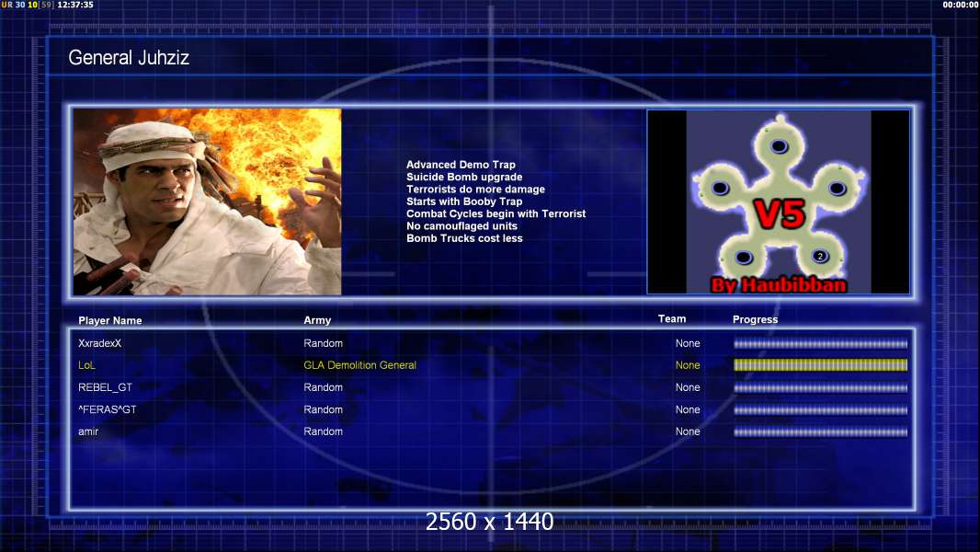Click the General Juhziz portrait image
Image resolution: width=980 pixels, height=552 pixels.
(x=207, y=201)
